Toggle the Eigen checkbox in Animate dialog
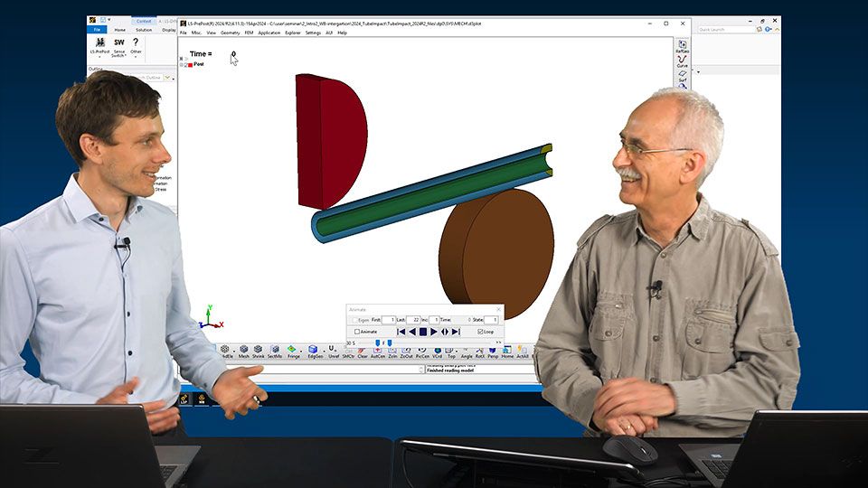The width and height of the screenshot is (868, 488). click(354, 320)
